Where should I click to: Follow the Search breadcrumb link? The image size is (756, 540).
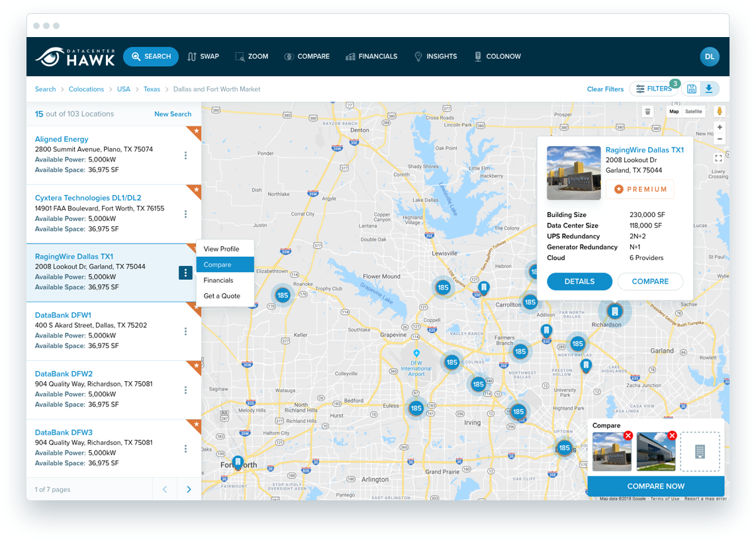pos(45,89)
